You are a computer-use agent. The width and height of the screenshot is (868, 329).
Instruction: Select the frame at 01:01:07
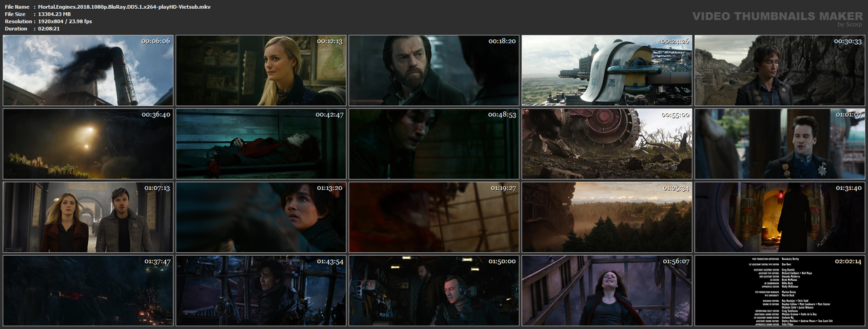(780, 143)
